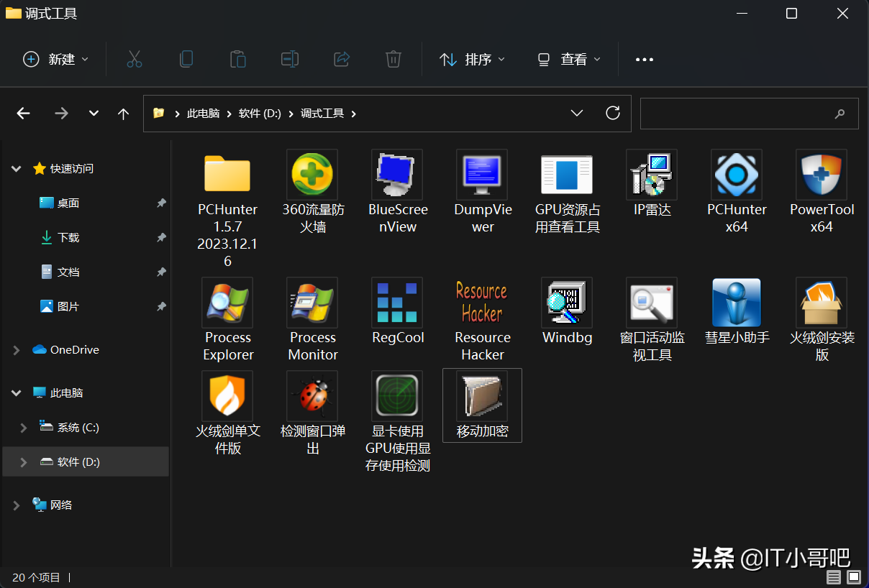
Task: Collapse the 此电脑 section
Action: click(16, 392)
